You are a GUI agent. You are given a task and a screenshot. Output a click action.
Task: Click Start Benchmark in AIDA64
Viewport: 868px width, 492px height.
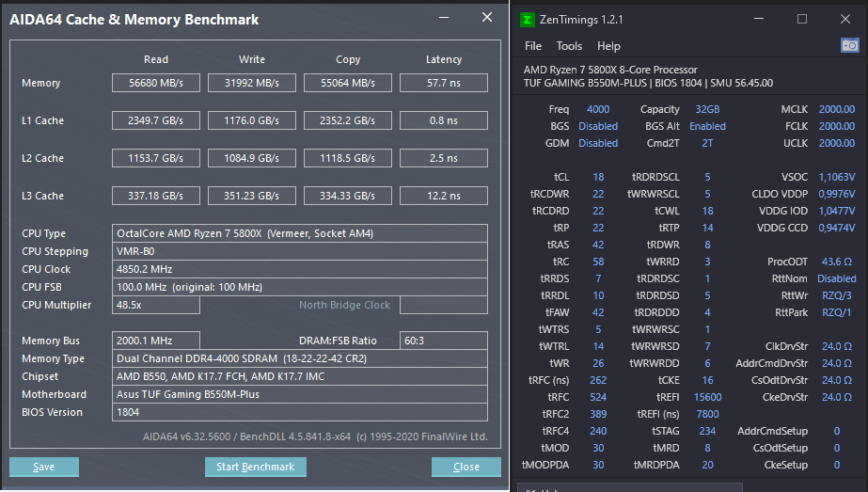click(255, 467)
